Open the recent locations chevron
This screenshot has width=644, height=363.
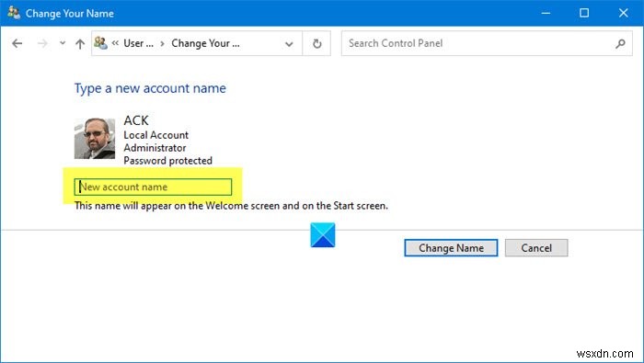click(63, 42)
